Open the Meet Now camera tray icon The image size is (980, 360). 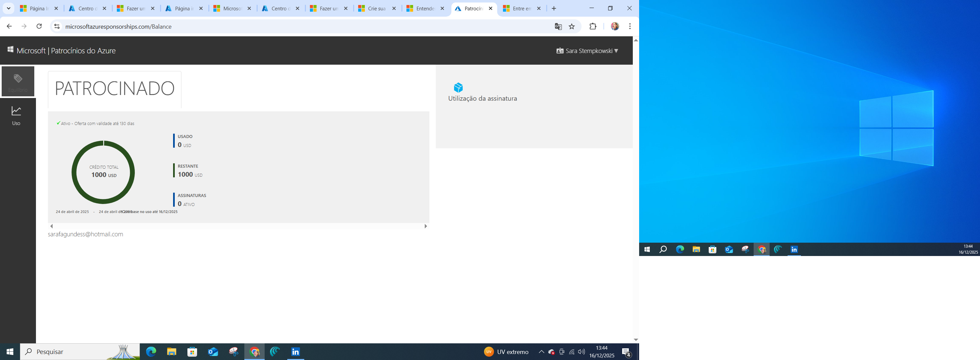coord(562,352)
